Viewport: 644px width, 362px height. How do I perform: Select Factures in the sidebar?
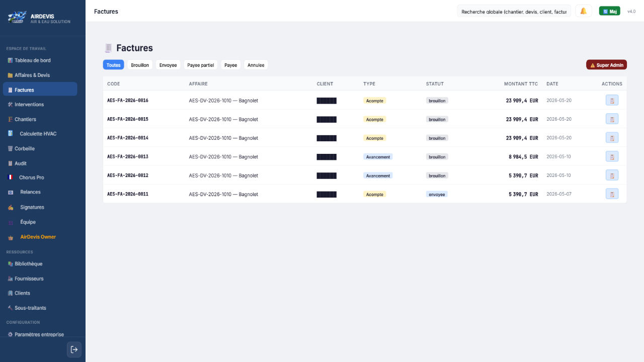(40, 89)
